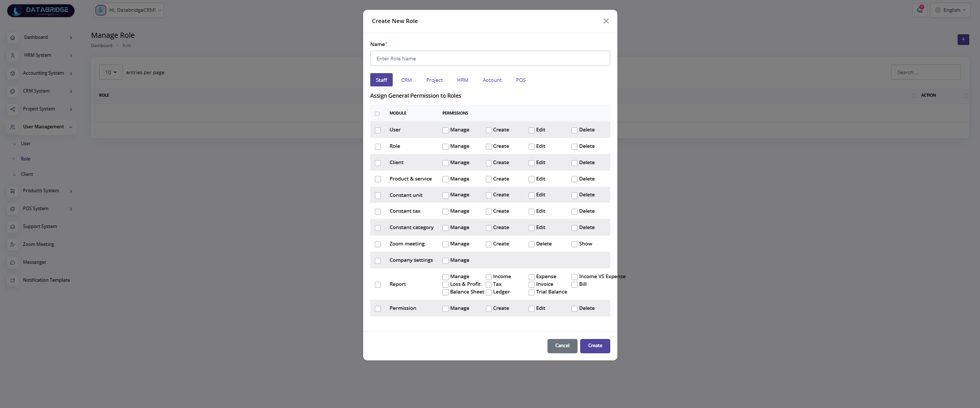980x408 pixels.
Task: Enable Manage permission for Company settings
Action: [446, 261]
